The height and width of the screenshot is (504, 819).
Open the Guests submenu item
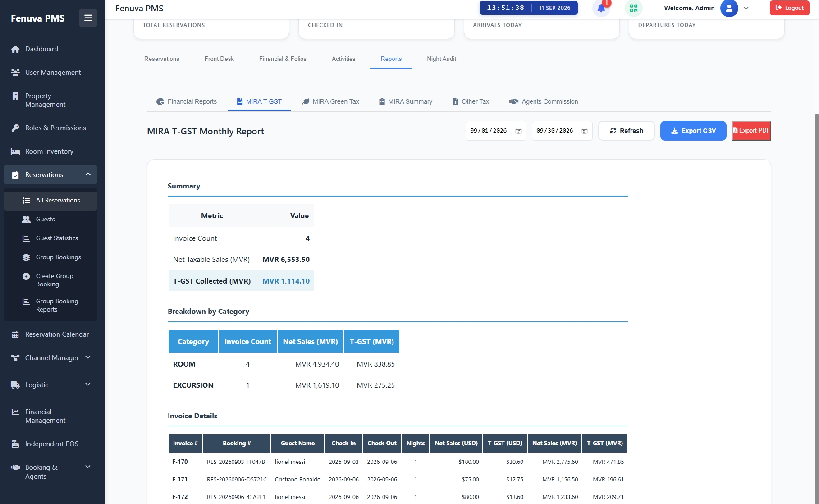[50, 220]
